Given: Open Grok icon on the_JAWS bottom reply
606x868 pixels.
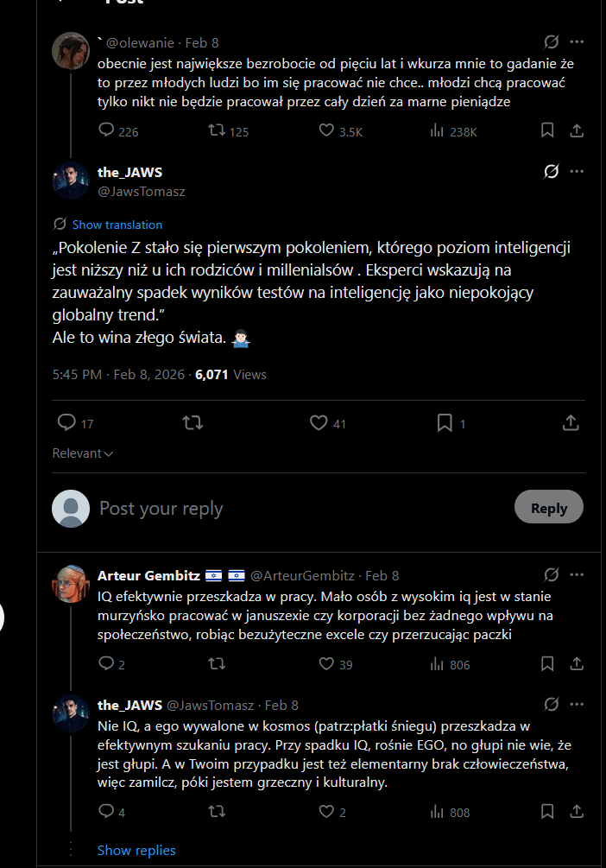Looking at the screenshot, I should 551,705.
